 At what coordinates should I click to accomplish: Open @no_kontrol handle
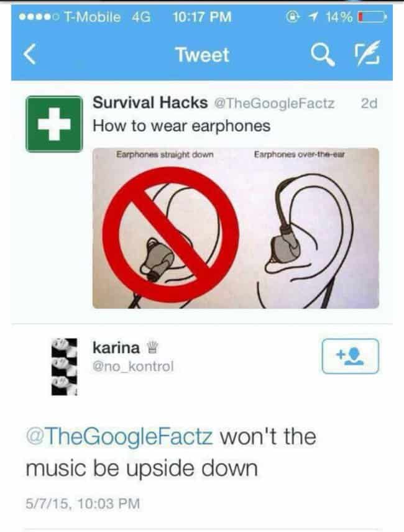point(133,366)
